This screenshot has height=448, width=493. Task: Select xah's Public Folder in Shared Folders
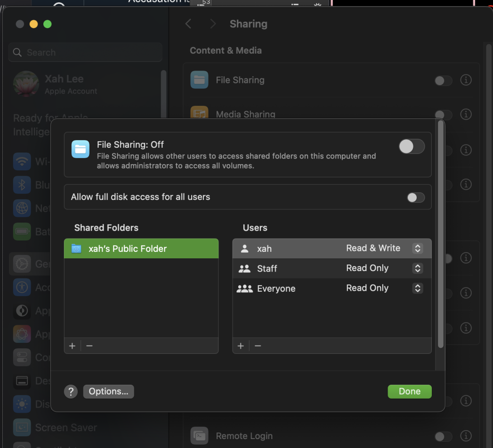coord(141,248)
